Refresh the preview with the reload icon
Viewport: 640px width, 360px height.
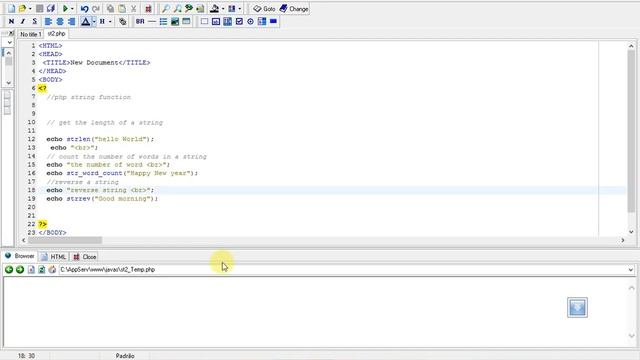click(x=42, y=269)
